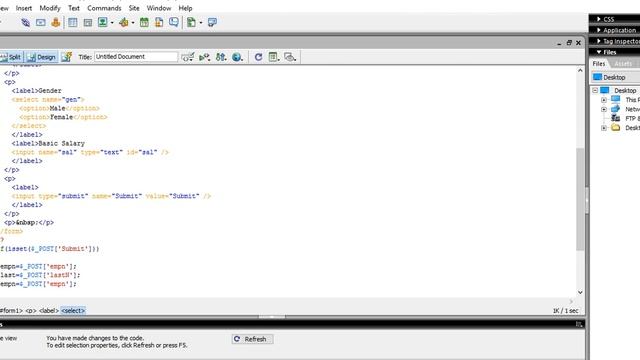Click the Images insert icon
Image resolution: width=640 pixels, height=360 pixels.
[102, 22]
